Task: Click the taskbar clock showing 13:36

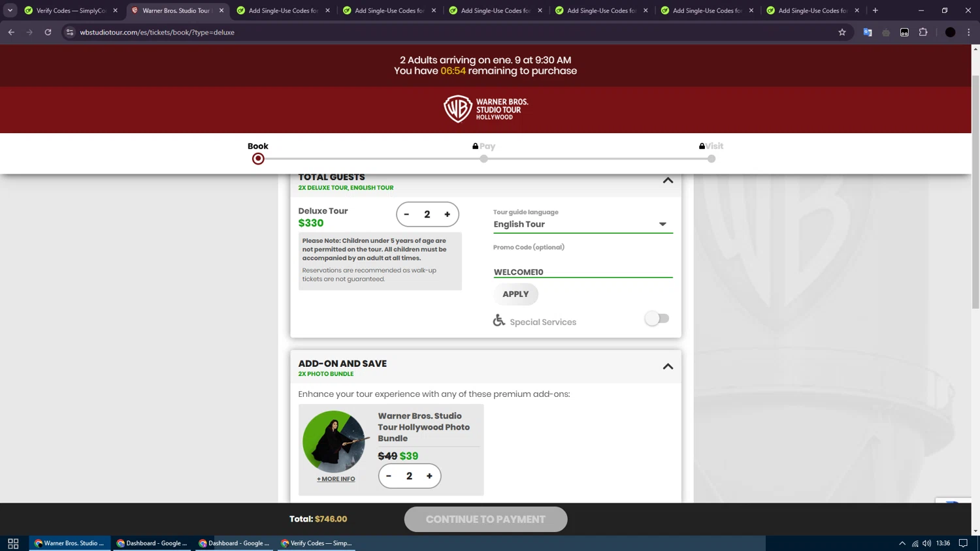Action: (x=943, y=543)
